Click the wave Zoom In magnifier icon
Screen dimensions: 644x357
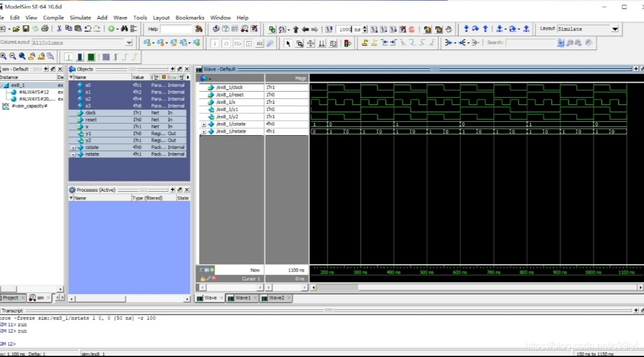(3, 56)
